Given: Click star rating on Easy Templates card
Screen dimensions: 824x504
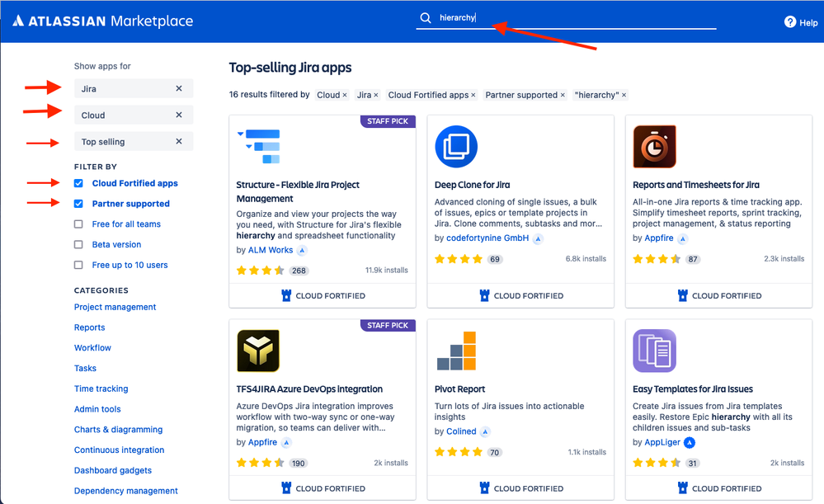Looking at the screenshot, I should pyautogui.click(x=657, y=463).
